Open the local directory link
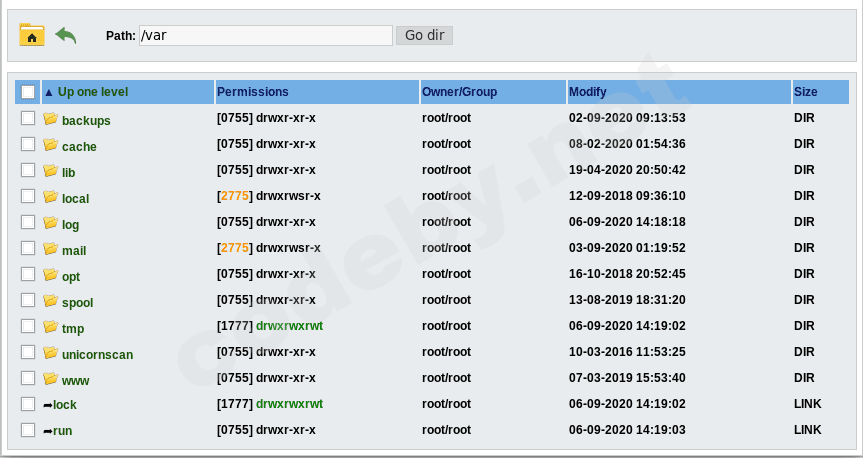 [75, 198]
